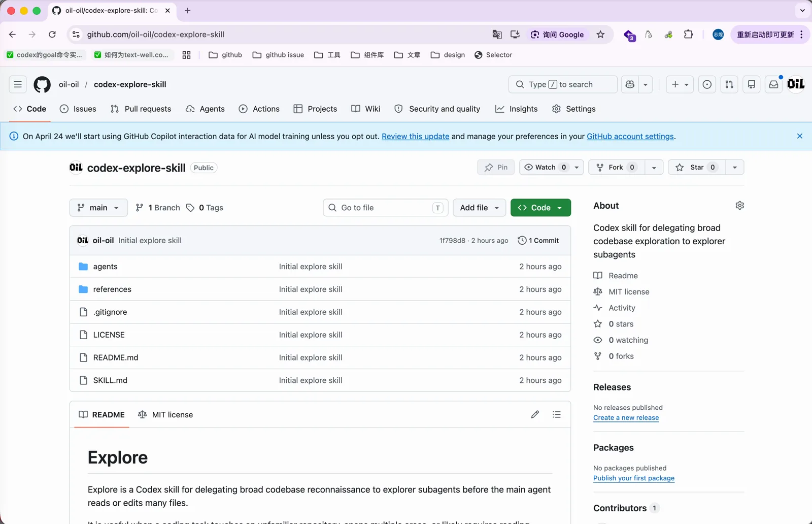
Task: Open the agents folder
Action: click(105, 267)
